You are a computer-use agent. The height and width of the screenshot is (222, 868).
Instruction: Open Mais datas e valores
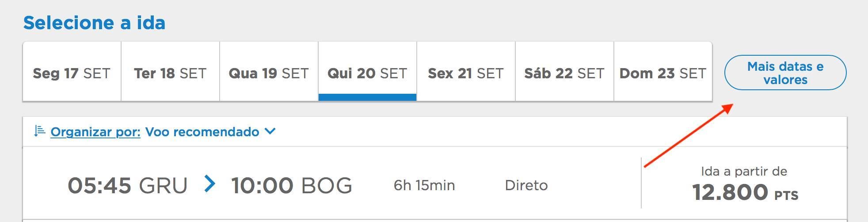[785, 73]
